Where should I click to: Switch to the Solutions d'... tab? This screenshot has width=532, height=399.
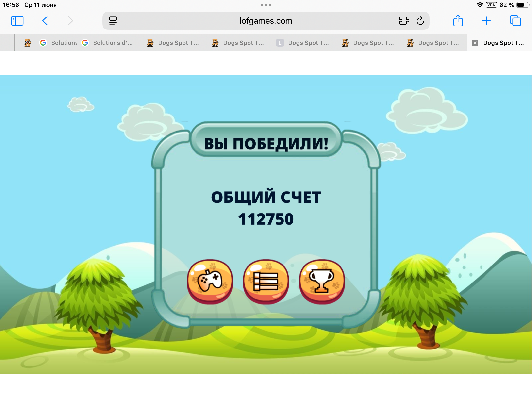pyautogui.click(x=110, y=43)
